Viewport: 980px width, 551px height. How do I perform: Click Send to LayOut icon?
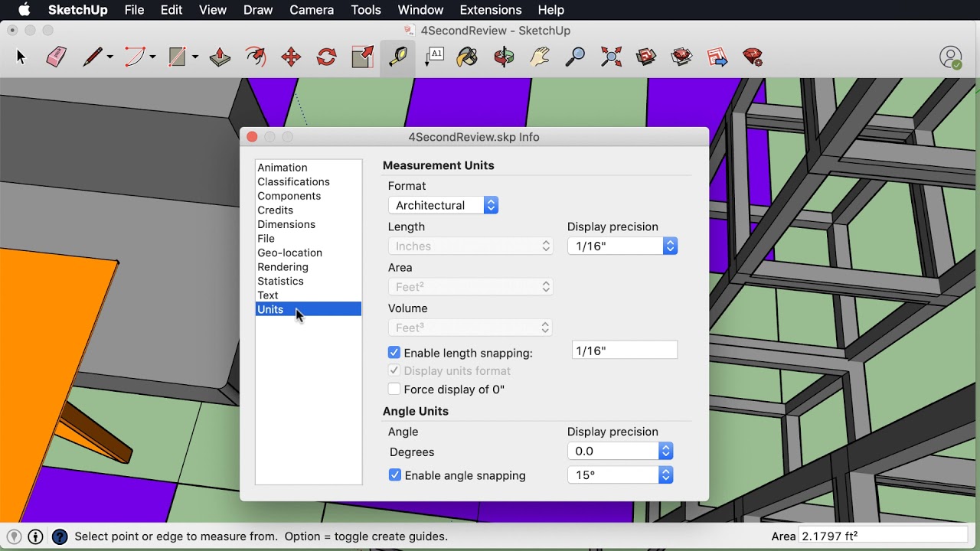pos(717,57)
